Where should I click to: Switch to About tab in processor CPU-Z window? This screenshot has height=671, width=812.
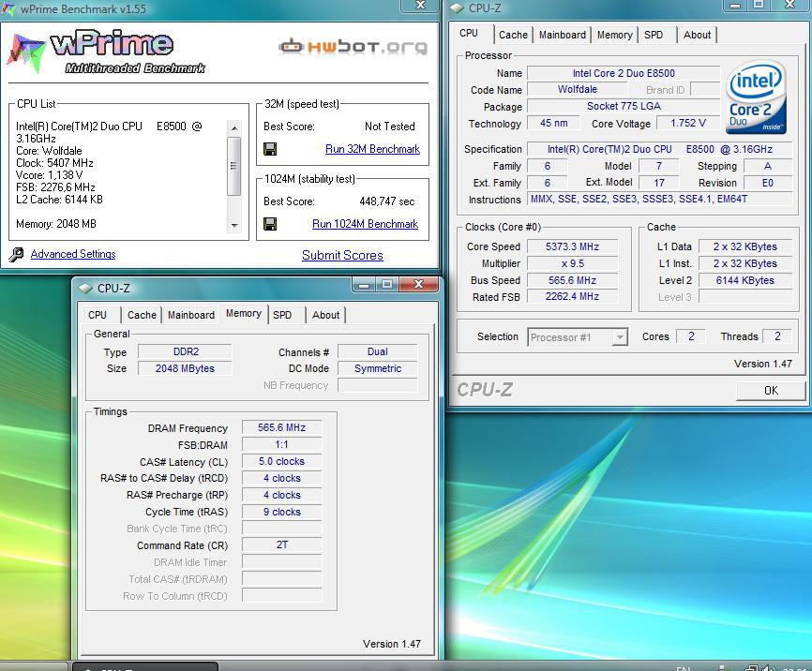pos(697,35)
